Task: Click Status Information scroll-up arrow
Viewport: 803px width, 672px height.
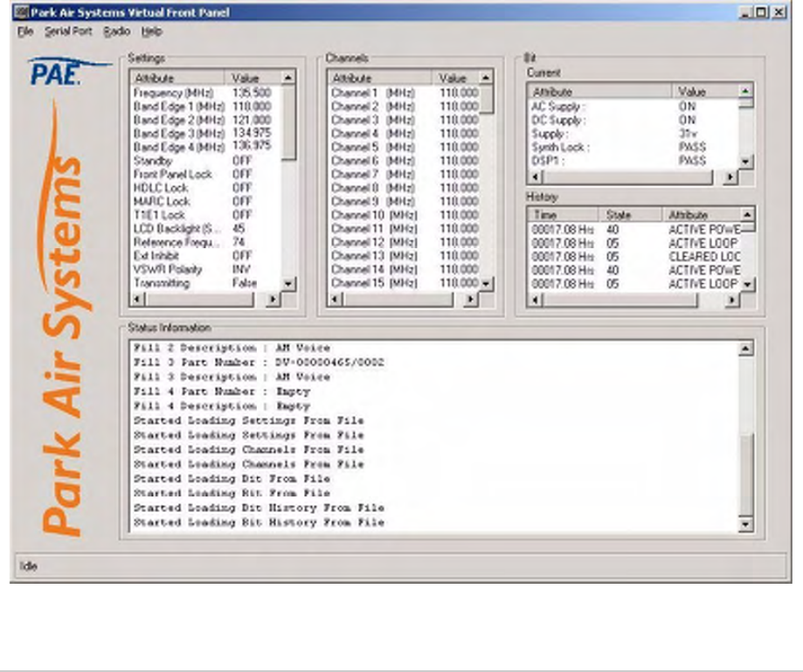Action: point(745,349)
